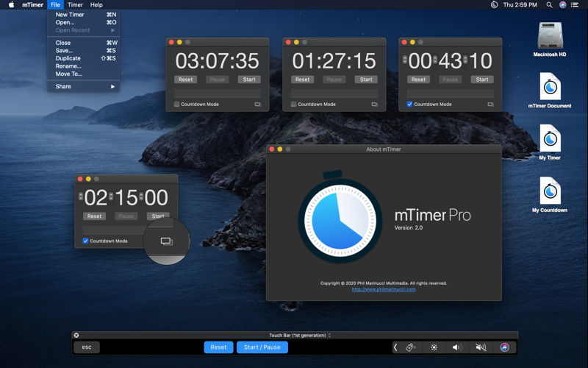The width and height of the screenshot is (588, 368).
Task: Adjust the hours stepper in the 00:43:10 timer
Action: (405, 60)
